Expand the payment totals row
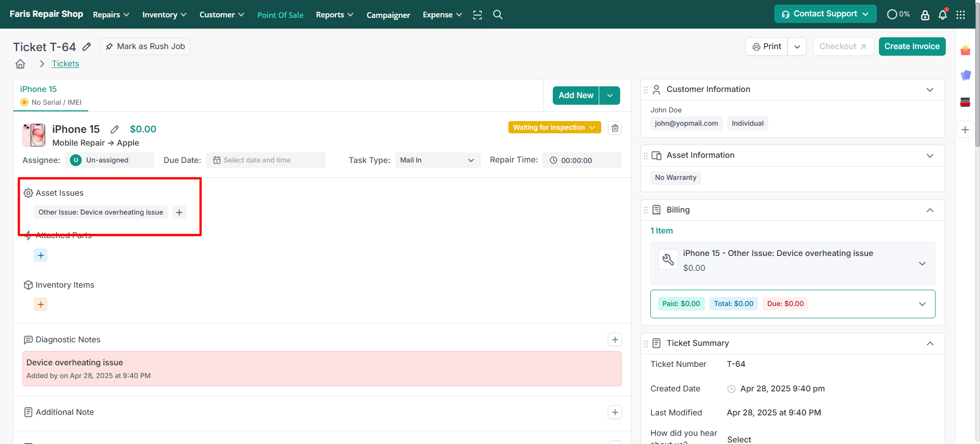Image resolution: width=980 pixels, height=444 pixels. tap(922, 304)
